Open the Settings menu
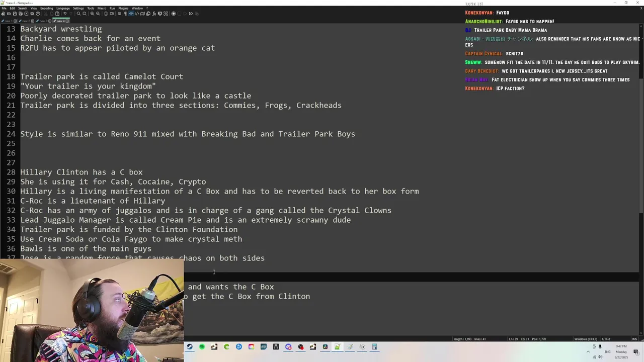 [x=78, y=8]
